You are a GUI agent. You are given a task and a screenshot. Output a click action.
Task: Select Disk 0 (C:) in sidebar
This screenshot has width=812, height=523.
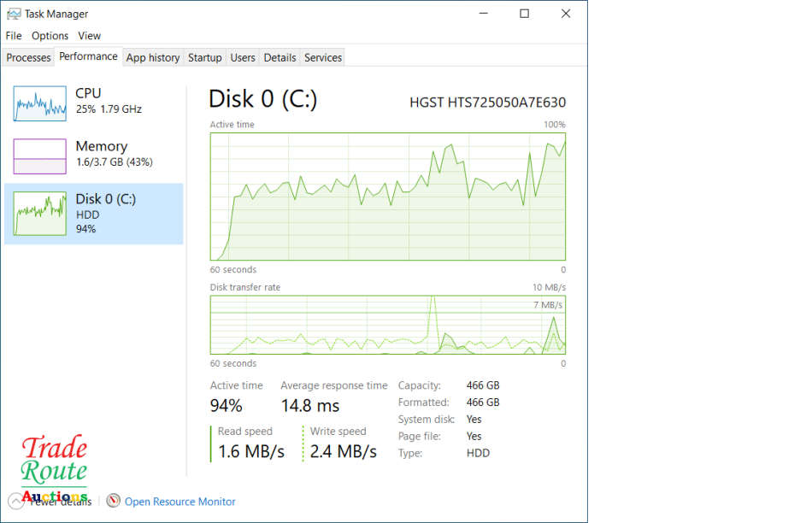tap(94, 214)
